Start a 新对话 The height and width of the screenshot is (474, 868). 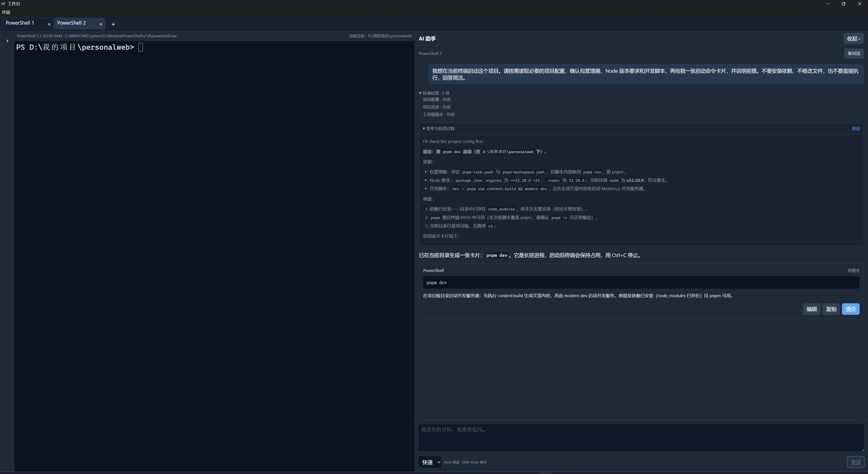[854, 54]
